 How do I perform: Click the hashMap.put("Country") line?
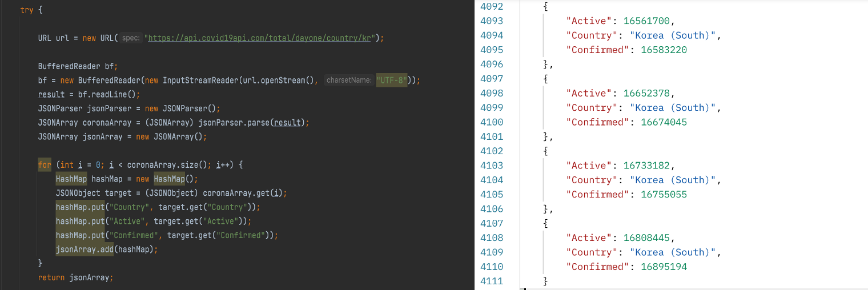pyautogui.click(x=158, y=207)
